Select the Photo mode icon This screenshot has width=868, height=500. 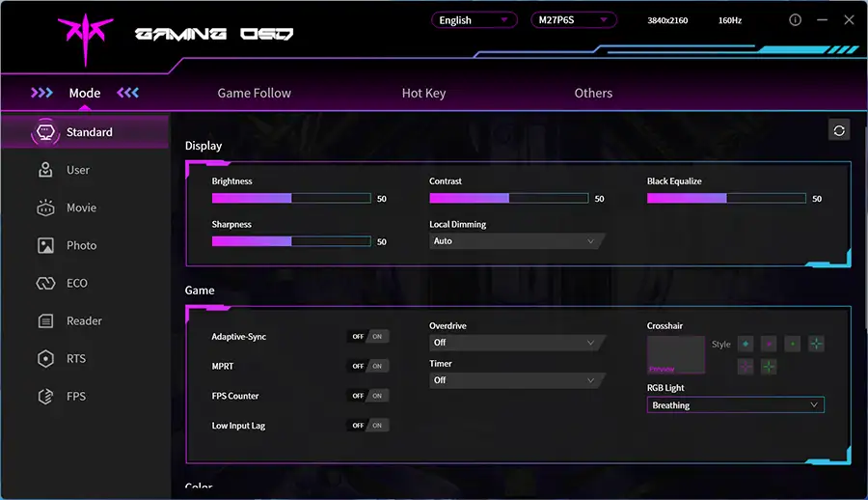45,245
